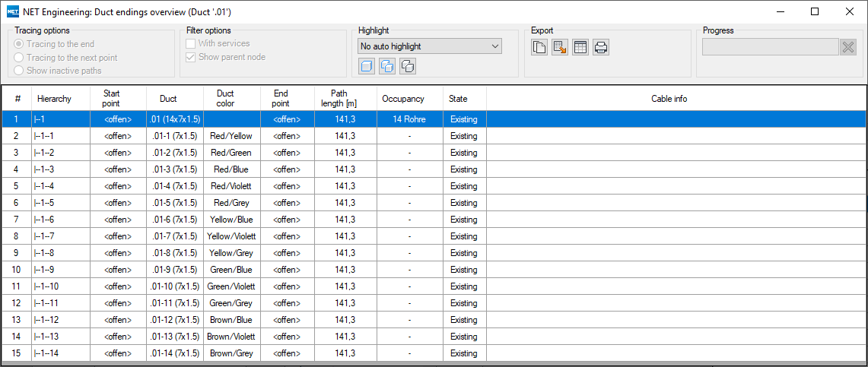The image size is (868, 367).
Task: Select the row for duct .01-5 (7x1.5)
Action: click(175, 203)
